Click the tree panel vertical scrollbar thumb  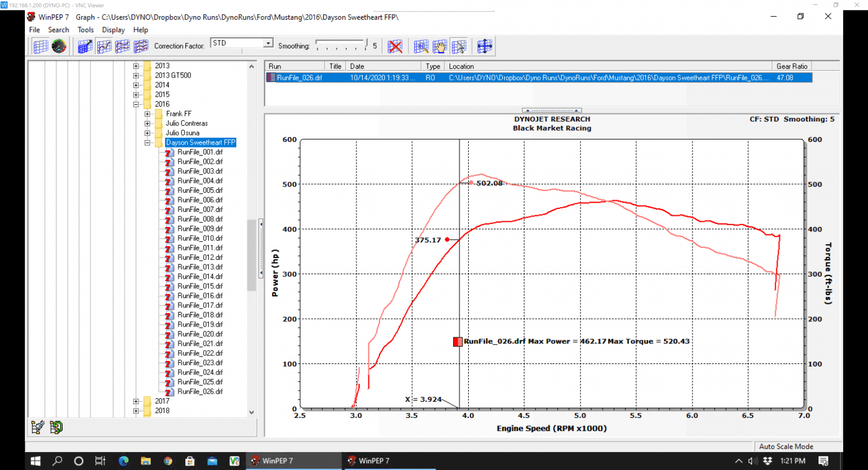point(252,255)
